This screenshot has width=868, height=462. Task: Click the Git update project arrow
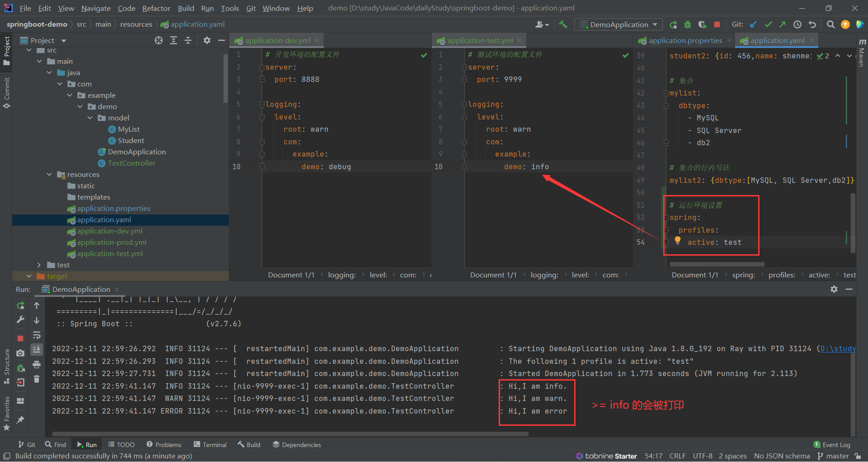(753, 24)
